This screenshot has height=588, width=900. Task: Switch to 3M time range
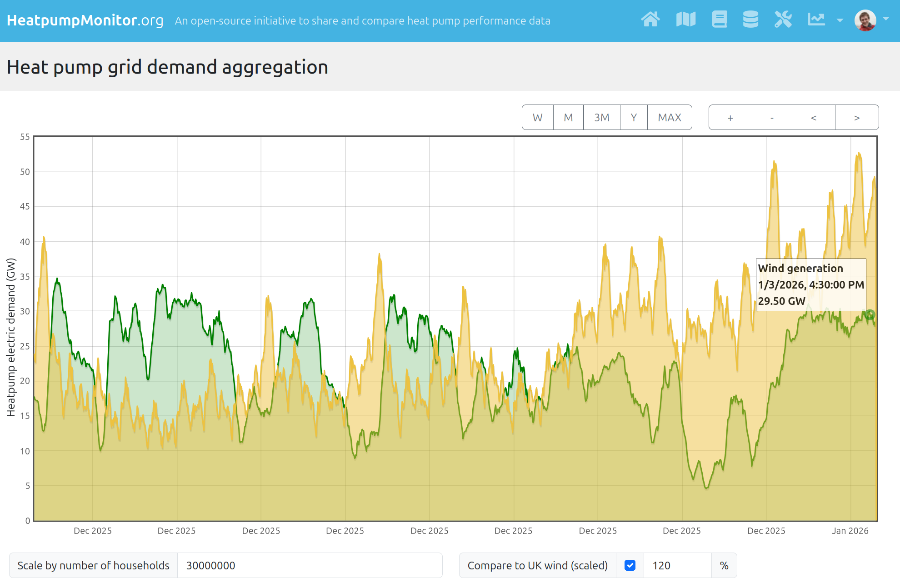(x=602, y=118)
